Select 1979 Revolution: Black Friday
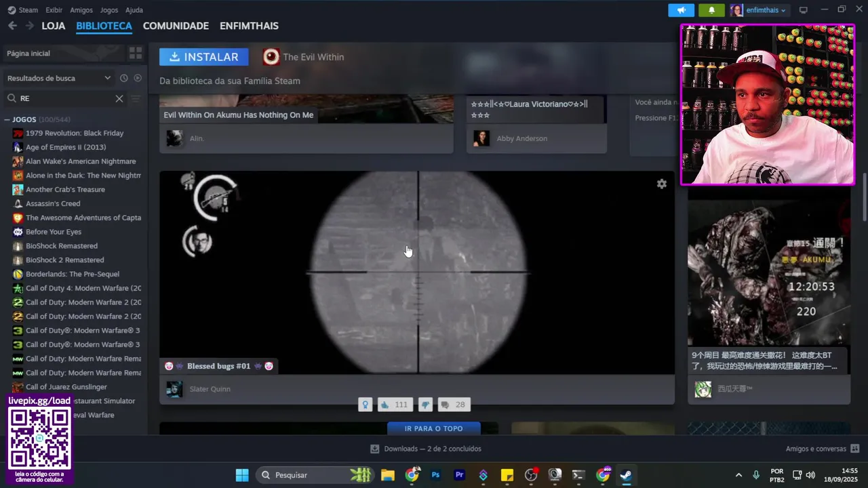The width and height of the screenshot is (868, 488). click(74, 133)
